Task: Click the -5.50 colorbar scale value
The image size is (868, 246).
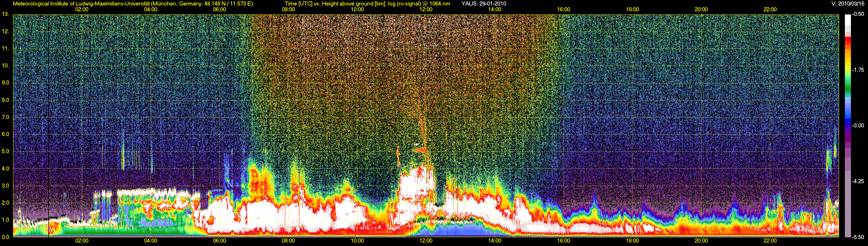Action: pos(858,237)
